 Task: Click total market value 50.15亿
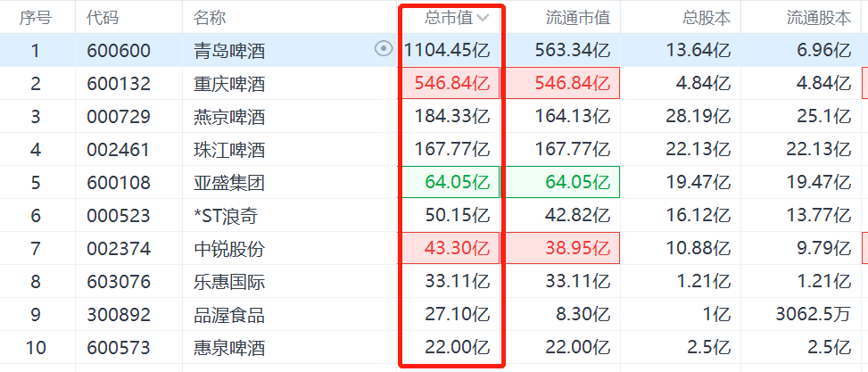pyautogui.click(x=458, y=216)
